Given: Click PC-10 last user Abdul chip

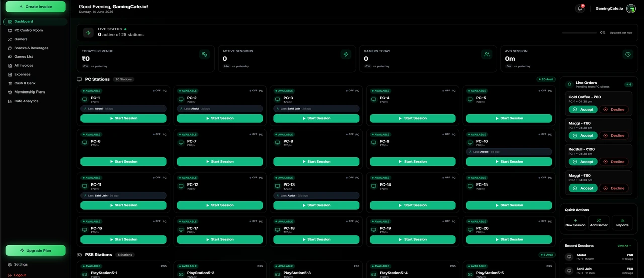Looking at the screenshot, I should pyautogui.click(x=509, y=152).
